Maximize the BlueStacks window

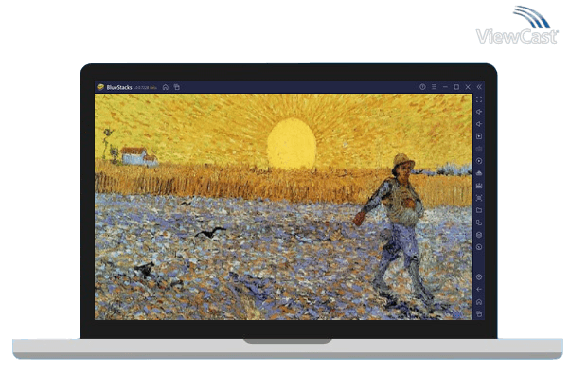point(456,87)
